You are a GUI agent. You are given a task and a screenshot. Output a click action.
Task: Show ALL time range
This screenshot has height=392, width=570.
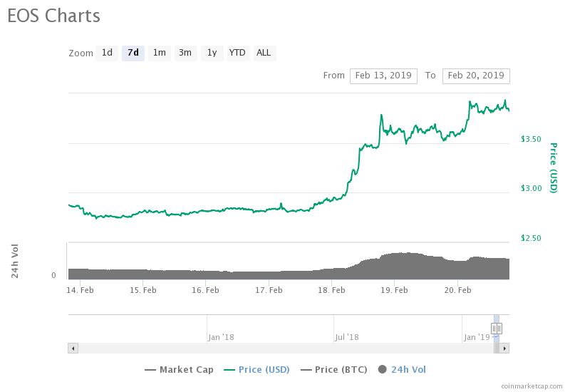coord(264,53)
